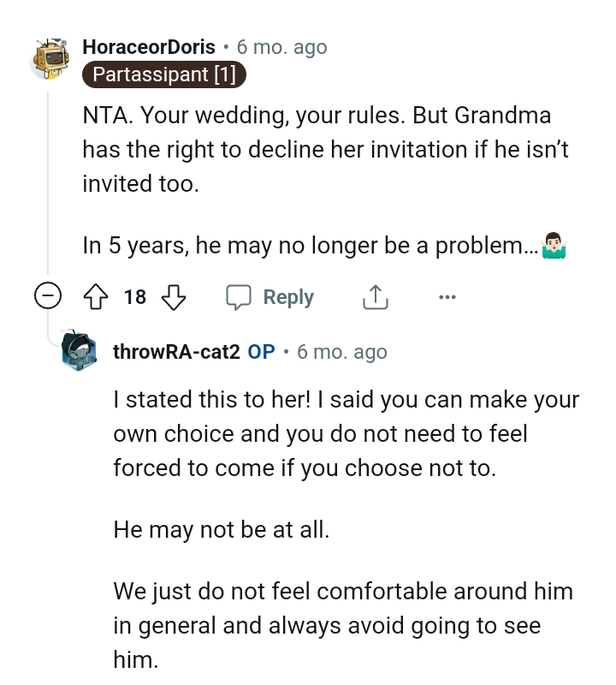Collapse HoraceorDoris's comment thread

click(x=49, y=295)
